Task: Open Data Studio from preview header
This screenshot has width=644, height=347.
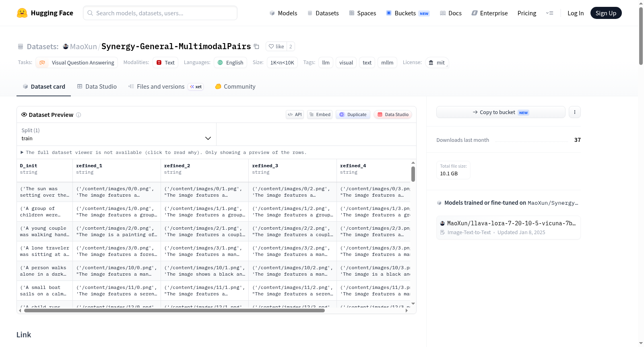Action: (x=393, y=114)
